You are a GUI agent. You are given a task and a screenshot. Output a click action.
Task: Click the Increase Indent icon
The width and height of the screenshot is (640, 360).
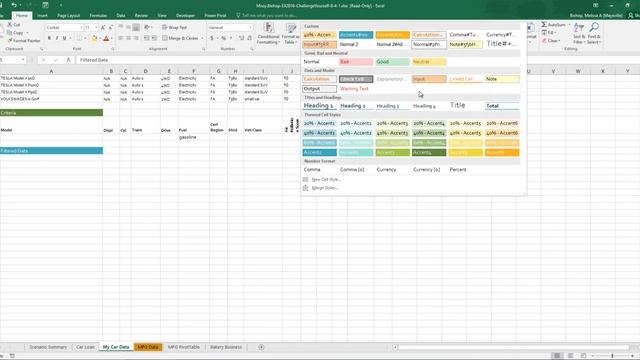tap(154, 38)
